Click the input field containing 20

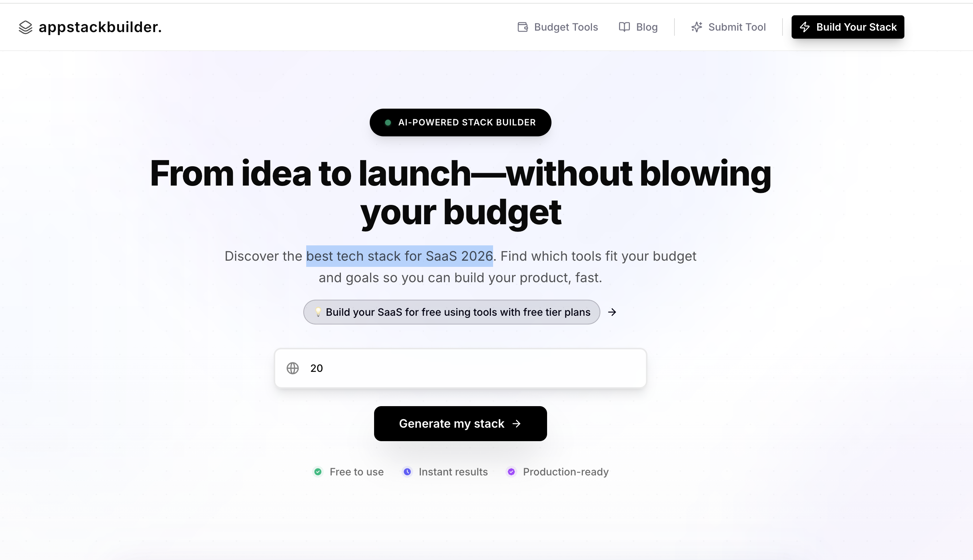[460, 368]
